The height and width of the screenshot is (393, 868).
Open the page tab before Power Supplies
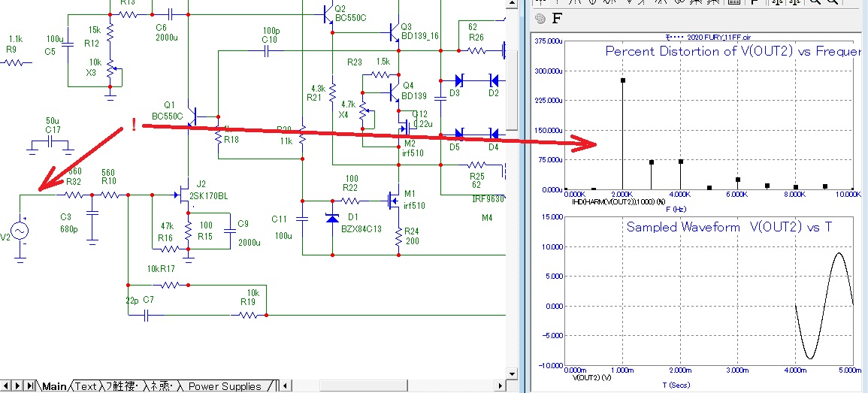pyautogui.click(x=162, y=386)
